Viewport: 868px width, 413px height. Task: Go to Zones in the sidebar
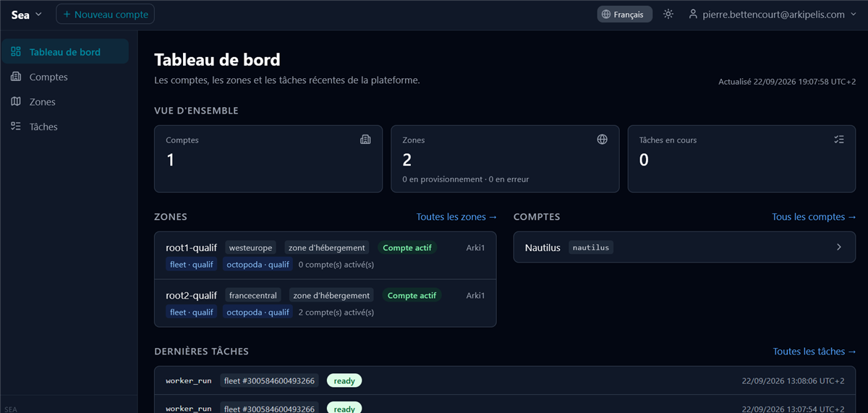click(65, 102)
